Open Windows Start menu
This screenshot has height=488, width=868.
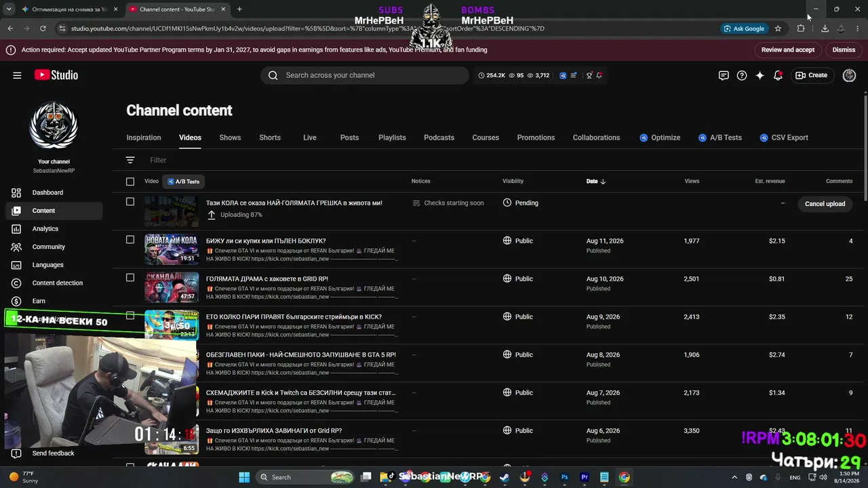(244, 477)
